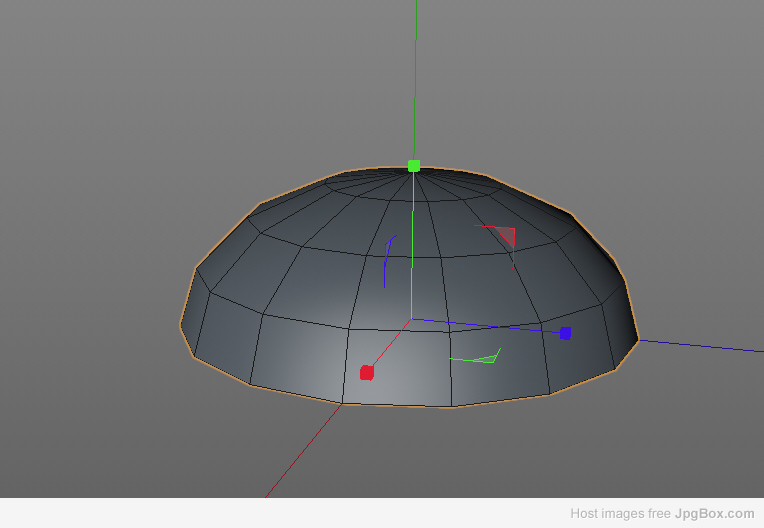Grab the green Y-axis handle atop the dome
This screenshot has height=528, width=764.
414,166
